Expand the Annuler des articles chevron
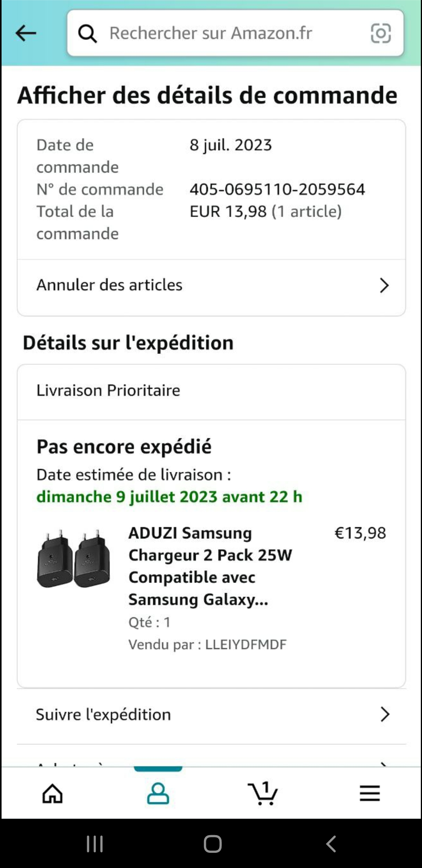 coord(384,285)
